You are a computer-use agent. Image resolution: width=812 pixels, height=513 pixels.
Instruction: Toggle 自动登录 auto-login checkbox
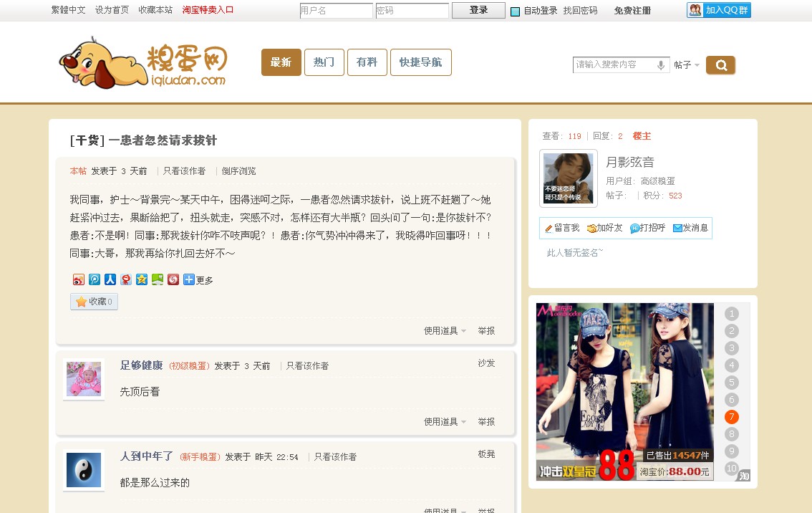pyautogui.click(x=516, y=11)
